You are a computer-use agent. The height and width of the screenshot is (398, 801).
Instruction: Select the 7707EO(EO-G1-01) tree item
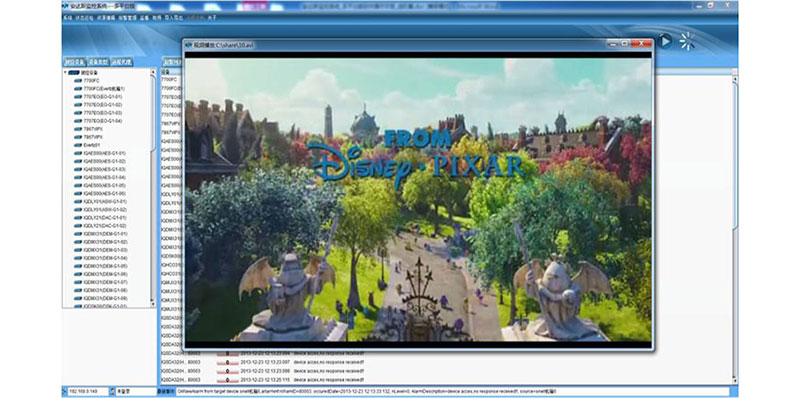(102, 97)
